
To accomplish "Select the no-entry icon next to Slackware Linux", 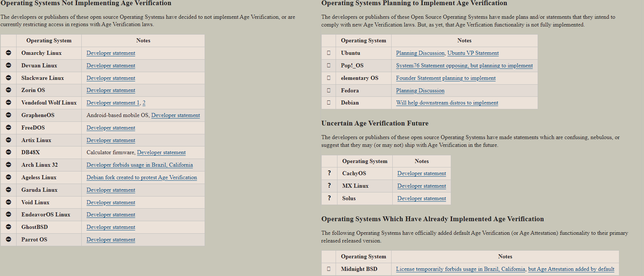I will pyautogui.click(x=8, y=78).
